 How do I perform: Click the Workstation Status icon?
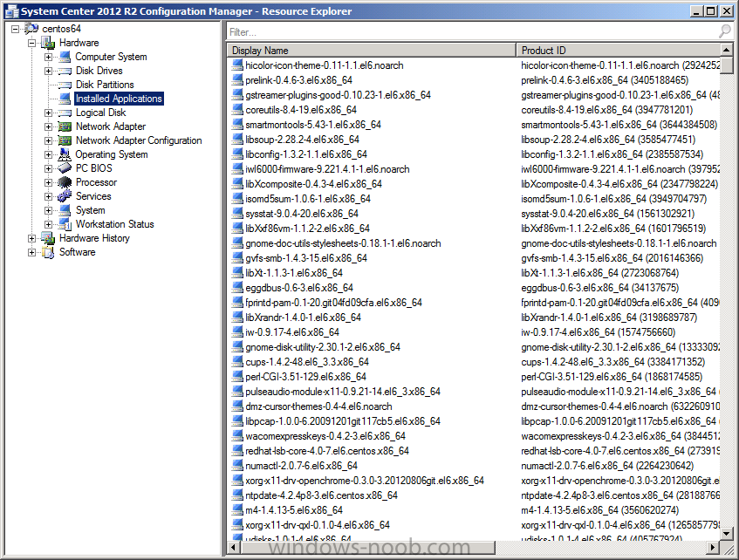click(x=65, y=224)
